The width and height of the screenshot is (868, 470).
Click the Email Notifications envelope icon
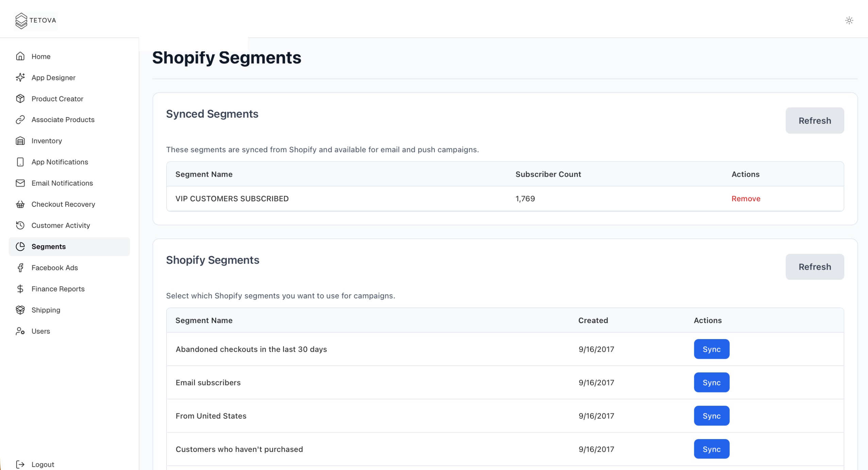tap(20, 183)
